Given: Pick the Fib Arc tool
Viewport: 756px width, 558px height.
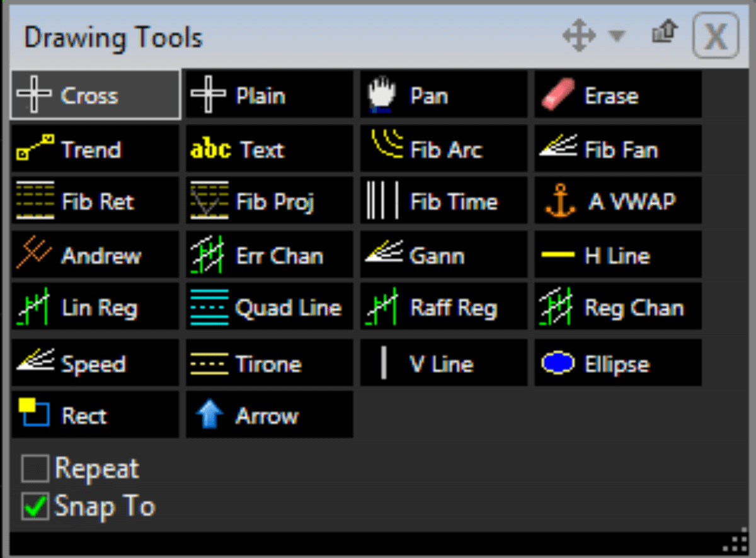Looking at the screenshot, I should point(444,149).
